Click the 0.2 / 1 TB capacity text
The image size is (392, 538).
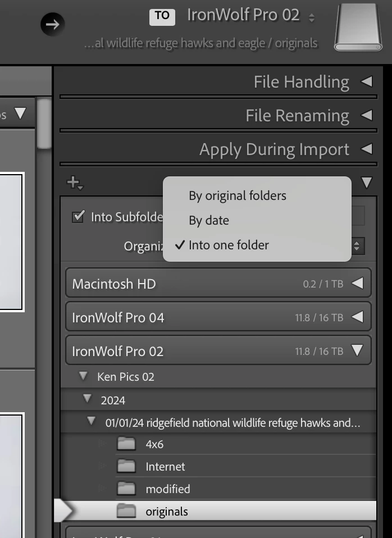coord(323,284)
